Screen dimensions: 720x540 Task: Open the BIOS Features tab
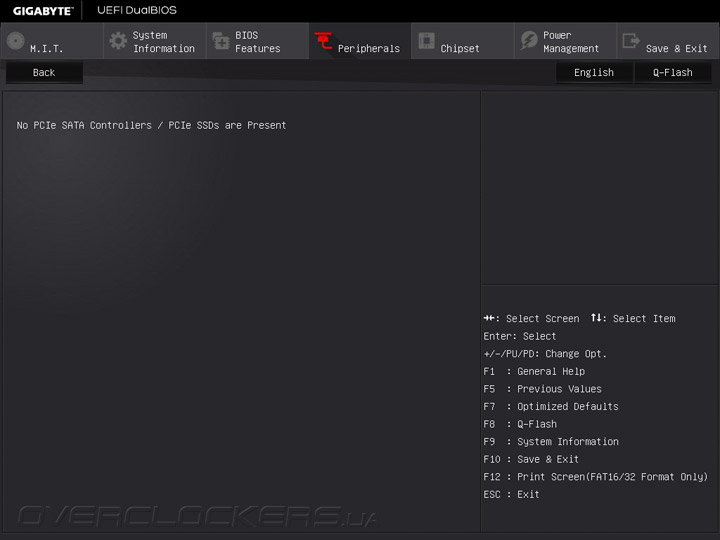coord(258,41)
